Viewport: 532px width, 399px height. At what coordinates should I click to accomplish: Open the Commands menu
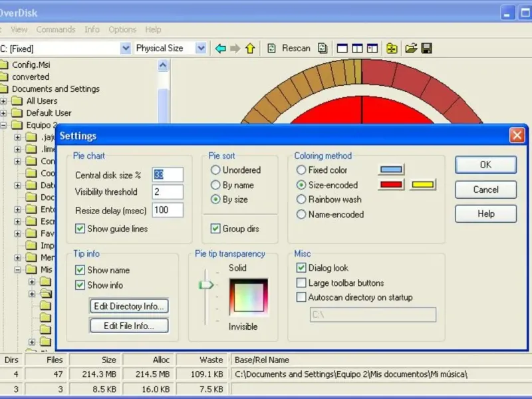(56, 29)
